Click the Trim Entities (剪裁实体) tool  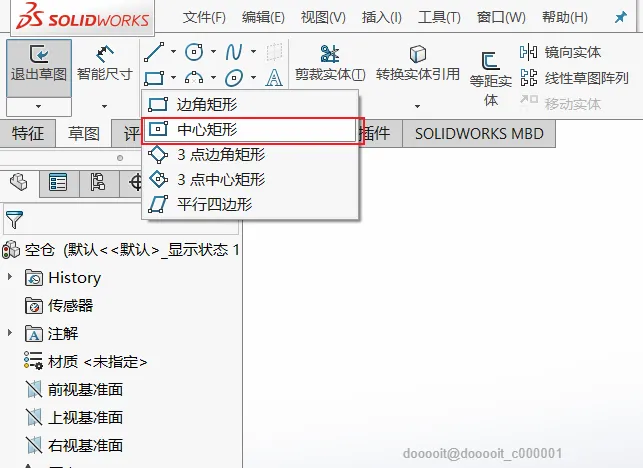330,63
